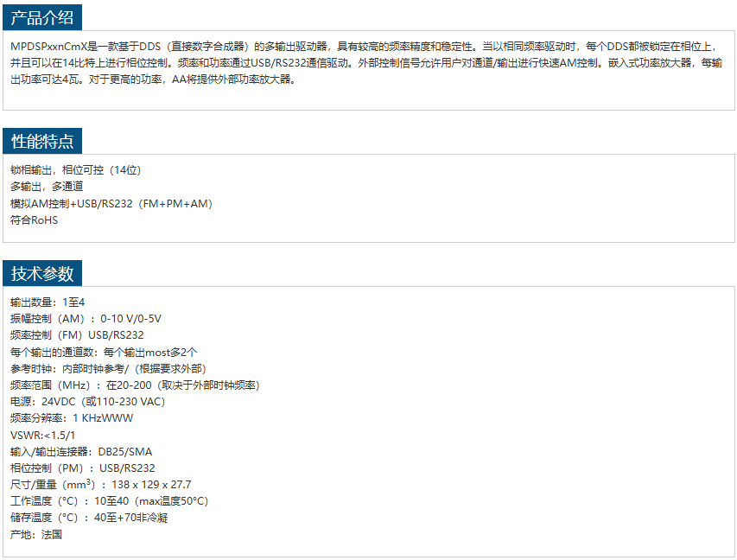Click the 振幅控制 (AM) 0-10 V/0-5V line
The image size is (737, 560).
click(86, 319)
